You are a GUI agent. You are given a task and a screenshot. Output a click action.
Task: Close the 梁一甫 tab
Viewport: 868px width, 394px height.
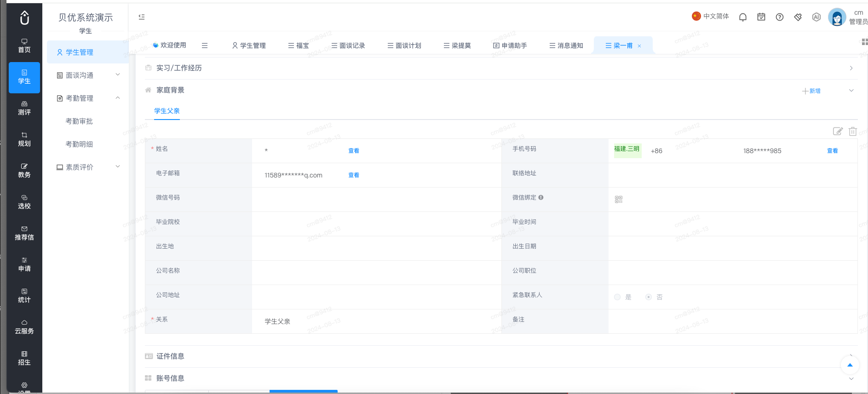click(639, 46)
